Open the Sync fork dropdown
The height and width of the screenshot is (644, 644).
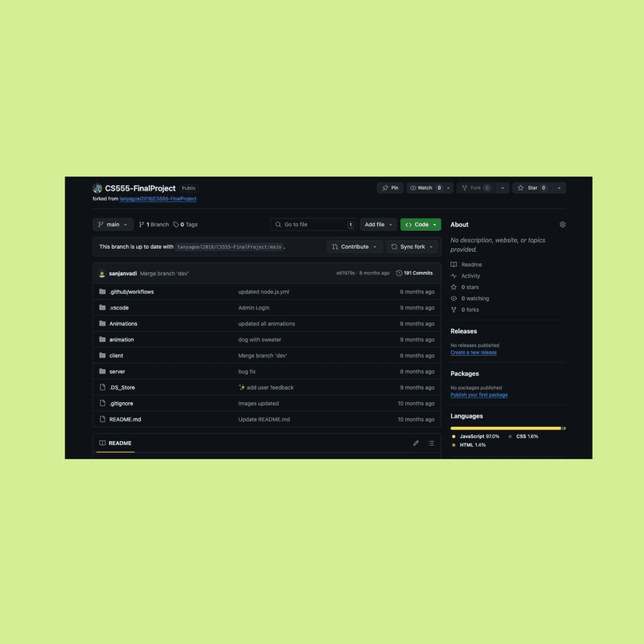coord(411,247)
